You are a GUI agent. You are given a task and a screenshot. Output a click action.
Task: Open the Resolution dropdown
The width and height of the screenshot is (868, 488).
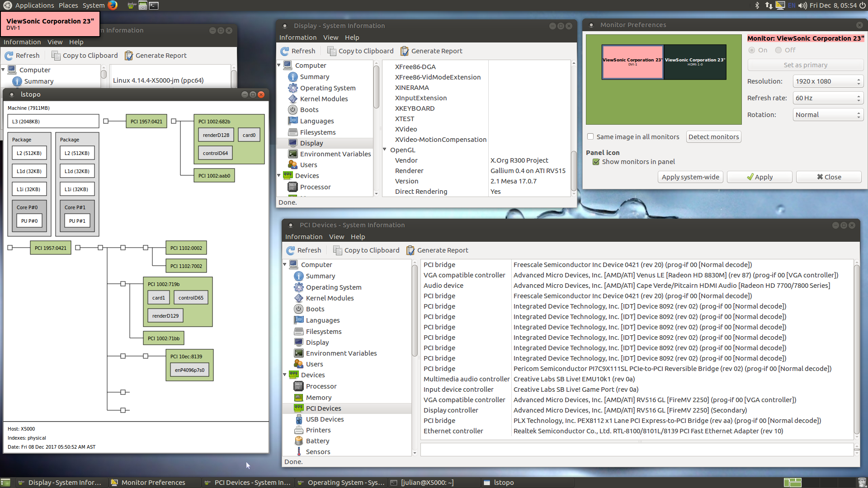point(828,81)
